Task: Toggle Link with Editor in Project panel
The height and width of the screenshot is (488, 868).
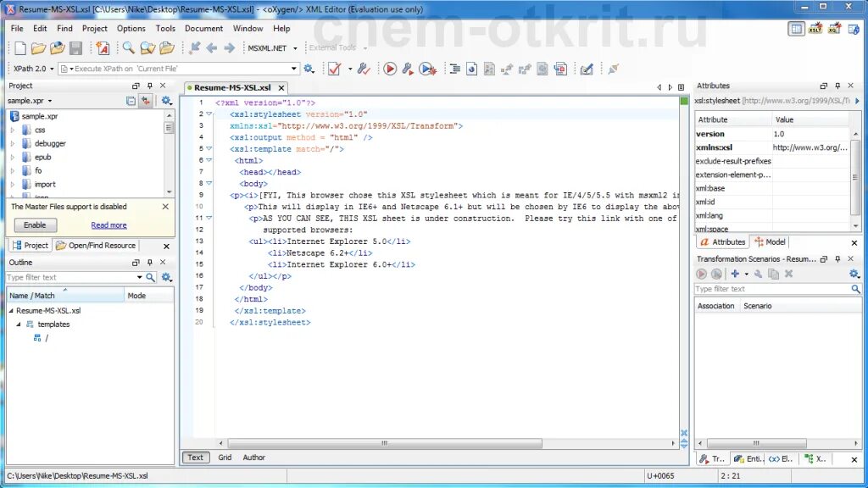Action: (x=146, y=101)
